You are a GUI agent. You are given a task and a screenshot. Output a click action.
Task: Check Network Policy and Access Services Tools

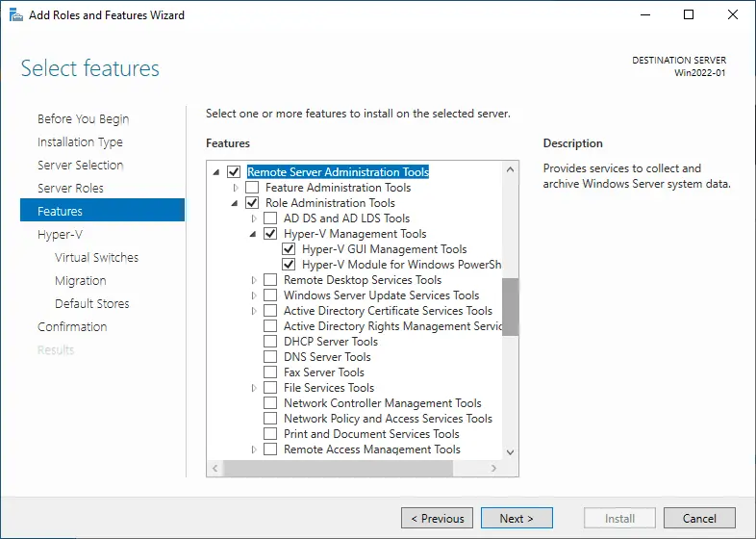[270, 419]
